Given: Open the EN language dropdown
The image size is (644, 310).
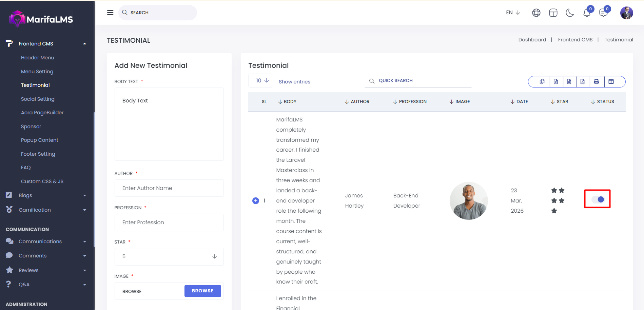Looking at the screenshot, I should pyautogui.click(x=513, y=13).
